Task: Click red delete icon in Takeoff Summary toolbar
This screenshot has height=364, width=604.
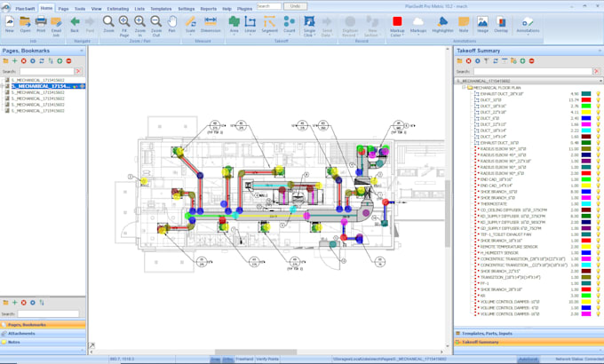Action: [468, 61]
